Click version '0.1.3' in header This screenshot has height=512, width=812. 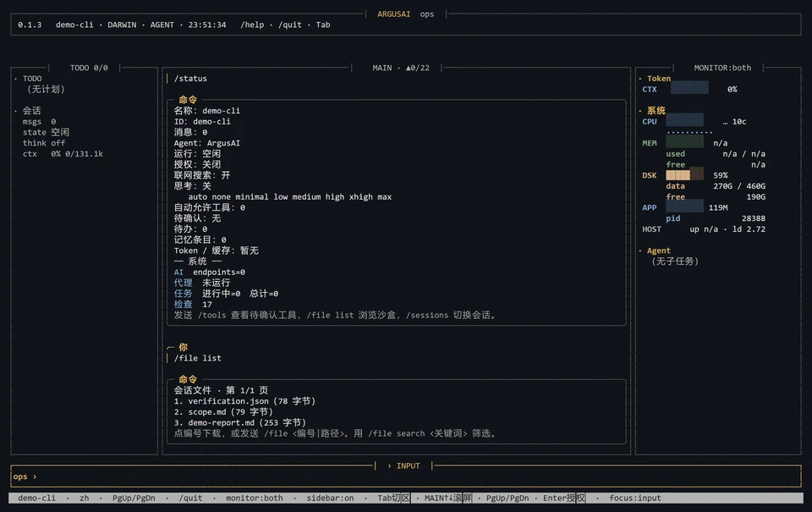click(30, 25)
